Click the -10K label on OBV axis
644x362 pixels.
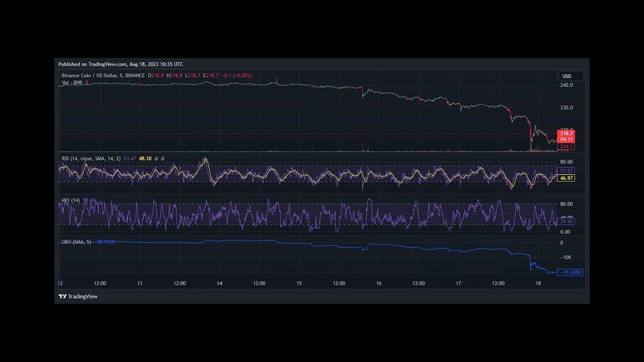coord(566,257)
